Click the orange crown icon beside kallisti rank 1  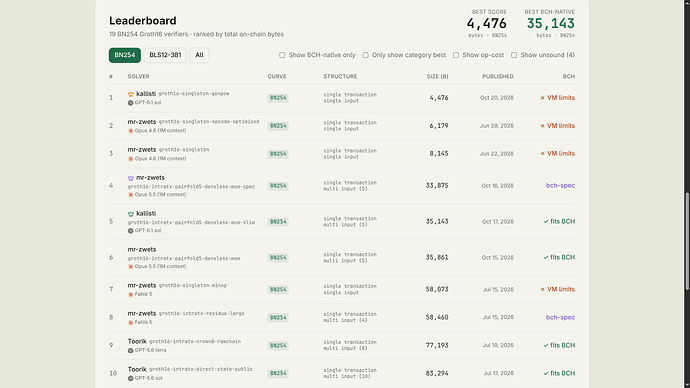click(x=131, y=94)
